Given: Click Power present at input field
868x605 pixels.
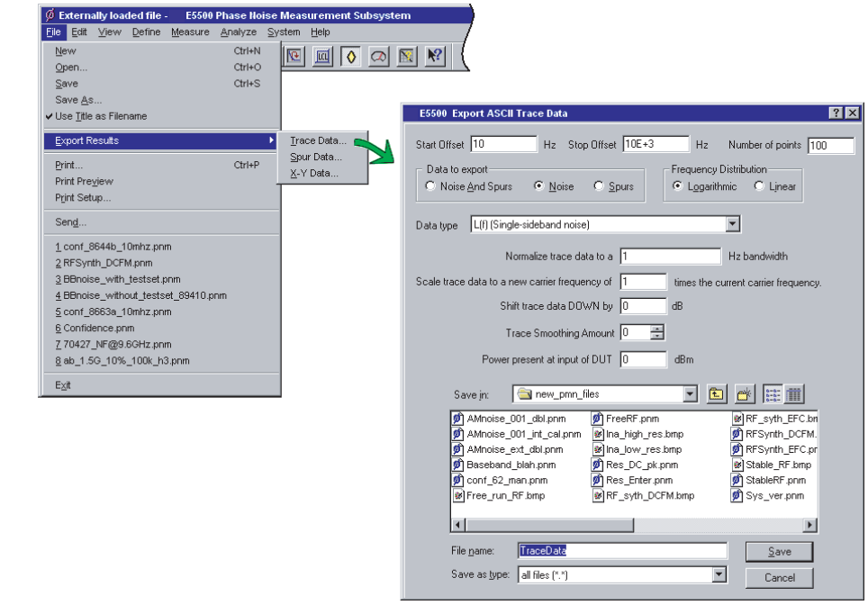Looking at the screenshot, I should (x=643, y=359).
